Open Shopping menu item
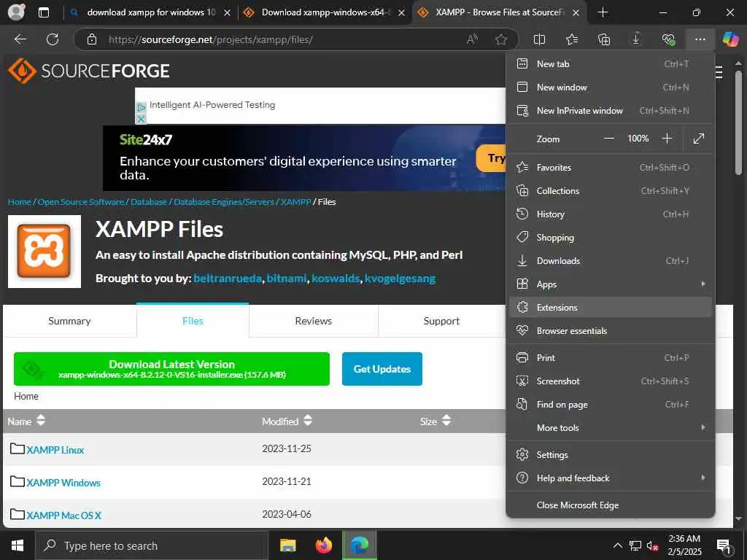Viewport: 747px width, 560px height. click(x=611, y=238)
